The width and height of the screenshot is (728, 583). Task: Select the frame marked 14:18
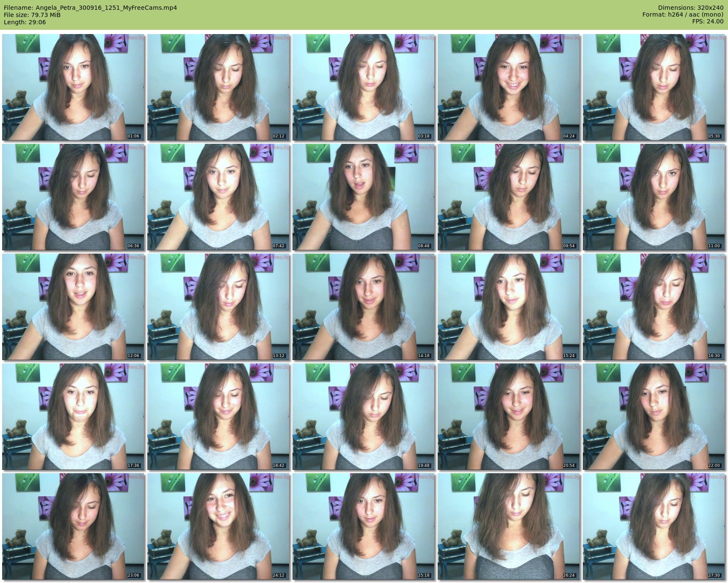pos(364,307)
